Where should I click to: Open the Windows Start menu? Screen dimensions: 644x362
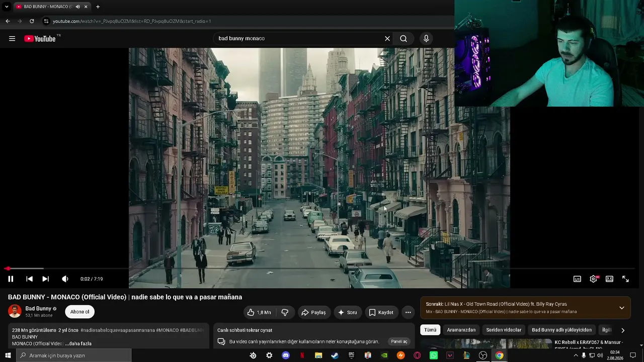[x=8, y=355]
